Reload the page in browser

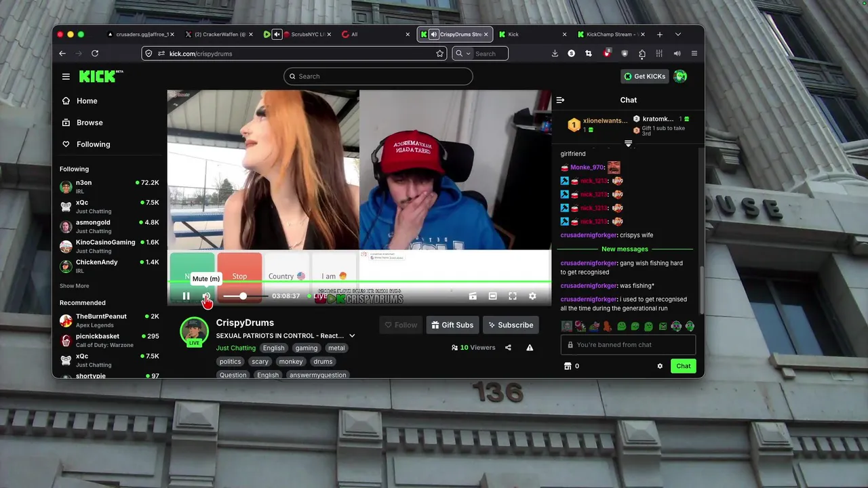pyautogui.click(x=95, y=54)
